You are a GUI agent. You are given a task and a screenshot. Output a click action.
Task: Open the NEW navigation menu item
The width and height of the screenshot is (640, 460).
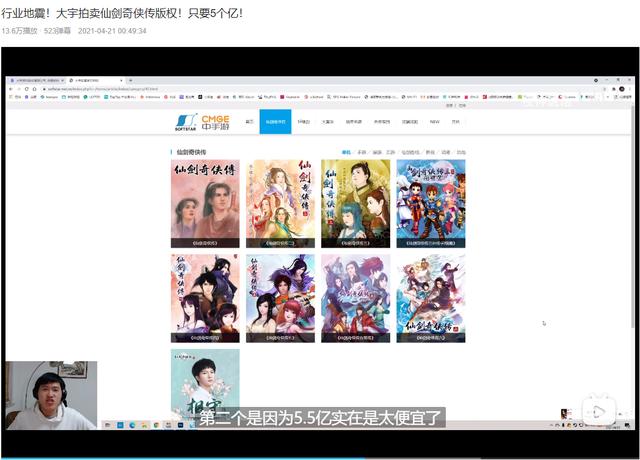435,122
